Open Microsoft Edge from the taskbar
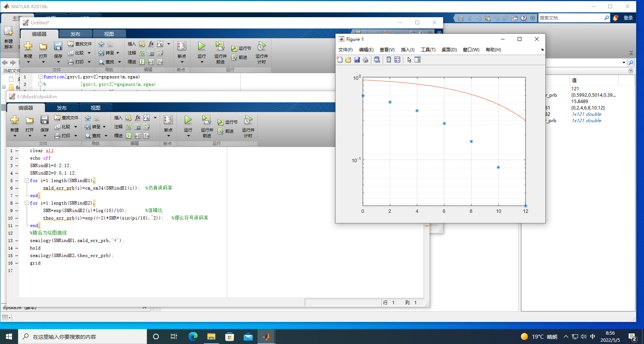The width and height of the screenshot is (644, 344). point(193,337)
